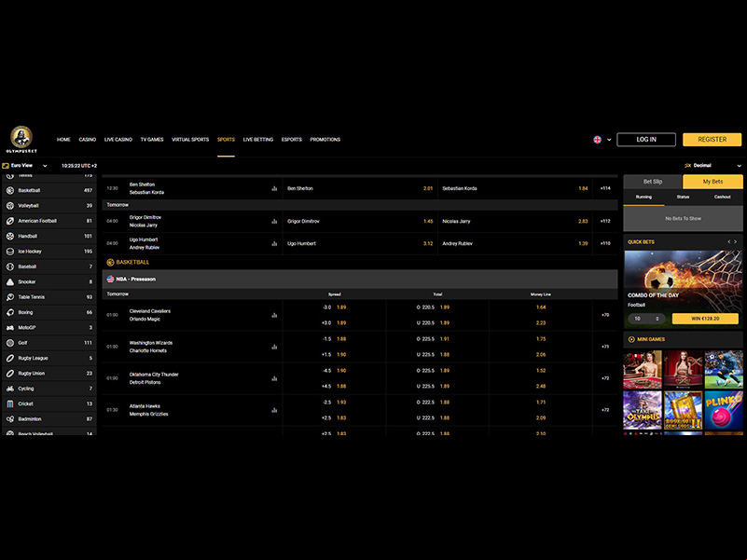The image size is (747, 560).
Task: Open TV Games section
Action: click(152, 140)
